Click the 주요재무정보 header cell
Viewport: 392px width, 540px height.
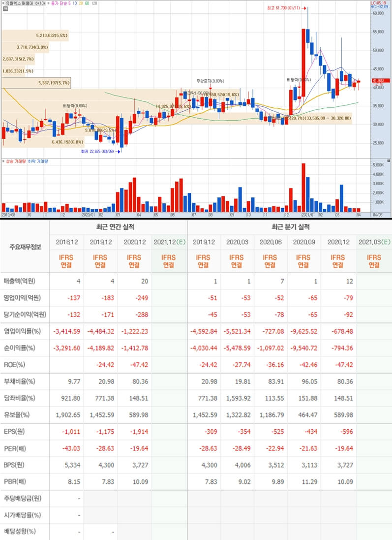coord(25,247)
